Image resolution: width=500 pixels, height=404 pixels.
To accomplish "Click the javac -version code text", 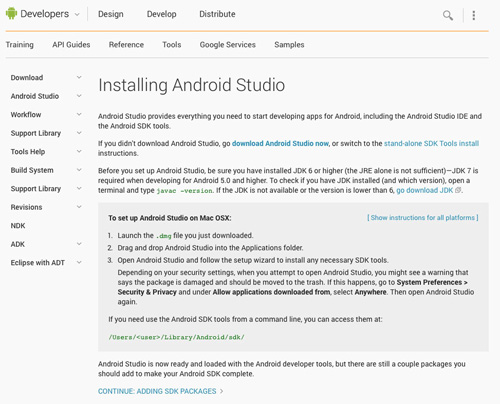I will click(x=185, y=191).
